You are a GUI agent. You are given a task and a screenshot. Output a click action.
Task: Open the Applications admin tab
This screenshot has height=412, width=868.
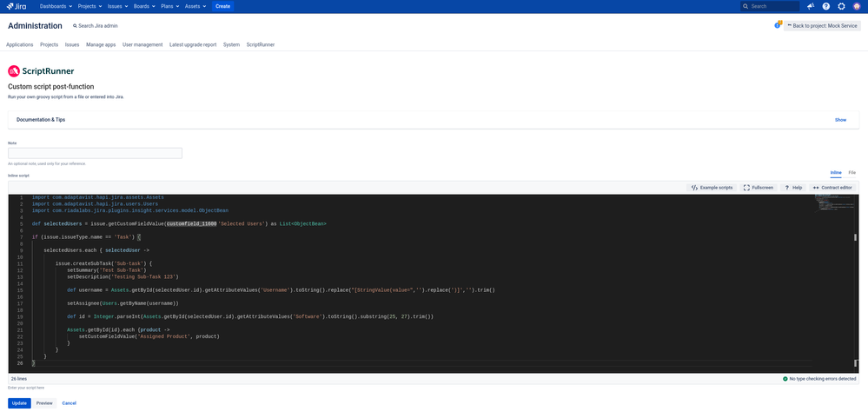(x=20, y=45)
